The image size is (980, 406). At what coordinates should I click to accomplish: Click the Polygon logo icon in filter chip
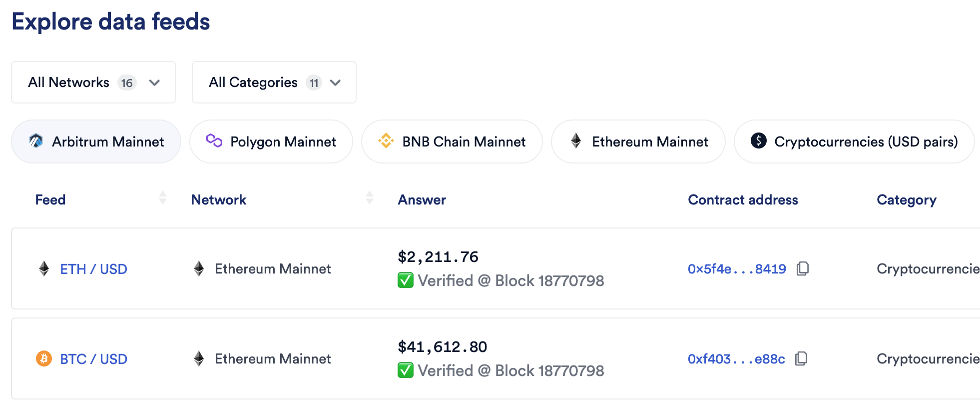pos(214,140)
